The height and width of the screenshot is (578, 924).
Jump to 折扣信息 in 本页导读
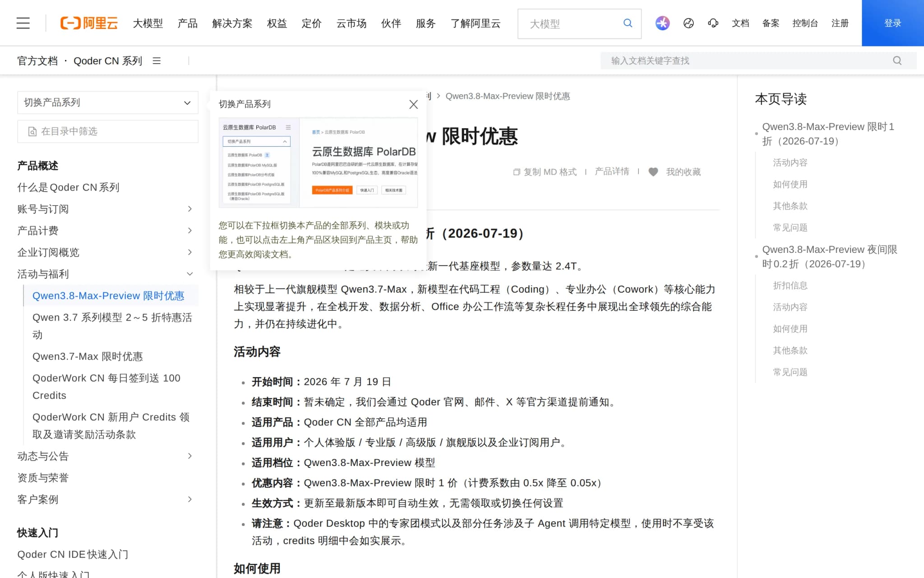(790, 285)
